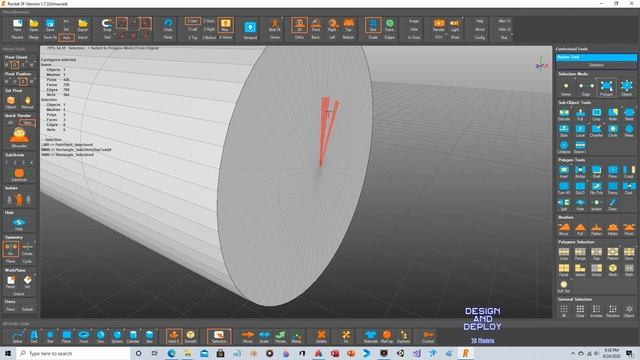Viewport: 640px width, 360px height.
Task: Click the Facet polygon selection icon
Action: point(564,268)
